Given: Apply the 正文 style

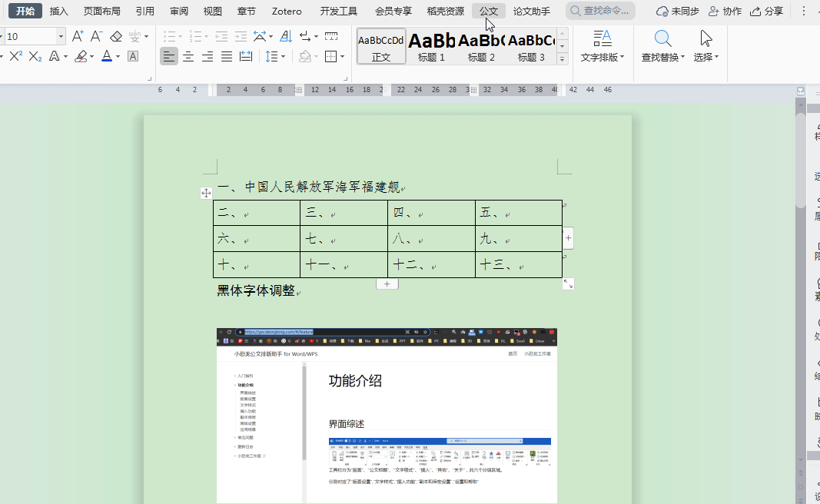Looking at the screenshot, I should coord(381,47).
